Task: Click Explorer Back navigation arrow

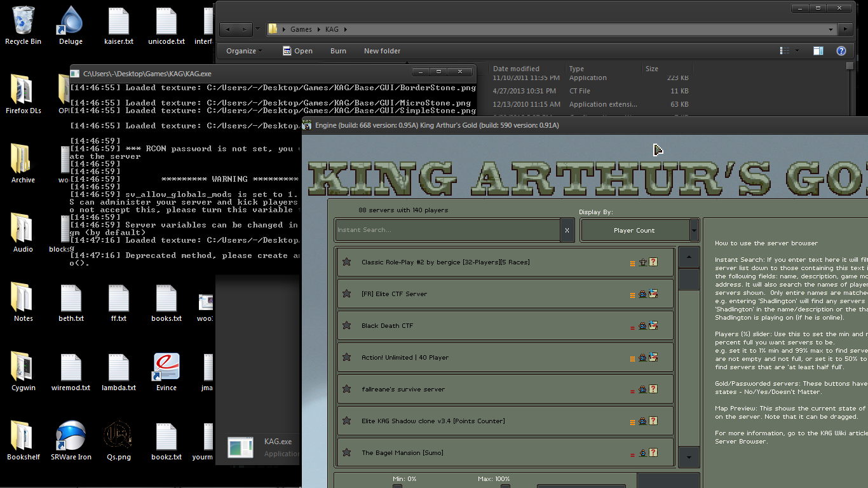Action: (228, 29)
